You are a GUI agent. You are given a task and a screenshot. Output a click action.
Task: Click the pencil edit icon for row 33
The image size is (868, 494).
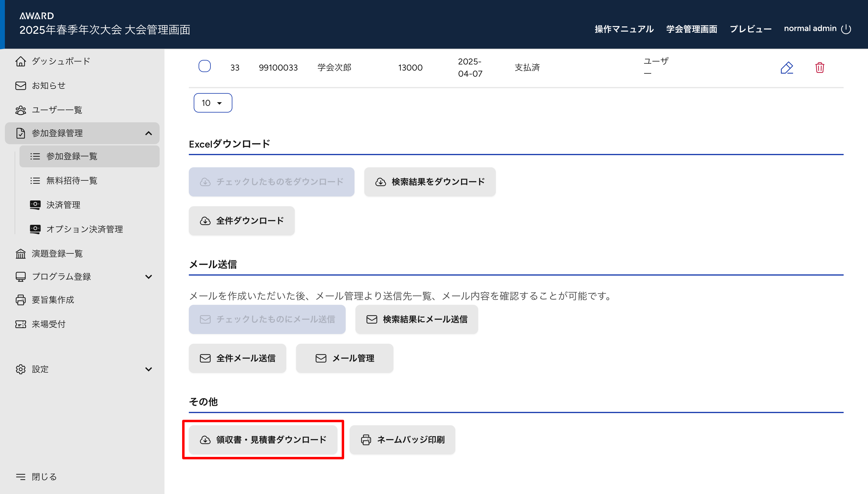tap(786, 68)
